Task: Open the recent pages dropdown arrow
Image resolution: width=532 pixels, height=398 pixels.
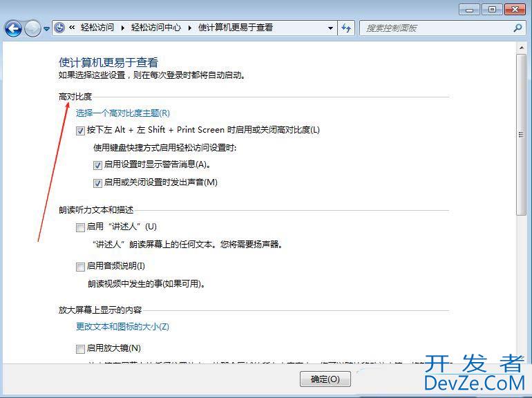Action: [x=46, y=29]
